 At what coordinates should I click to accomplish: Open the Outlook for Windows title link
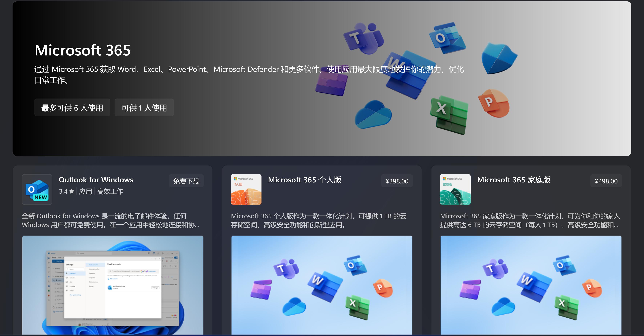[96, 180]
